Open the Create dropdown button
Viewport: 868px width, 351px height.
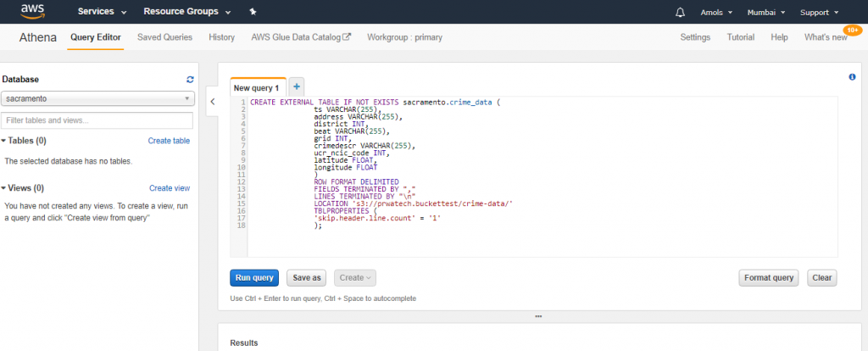click(355, 278)
